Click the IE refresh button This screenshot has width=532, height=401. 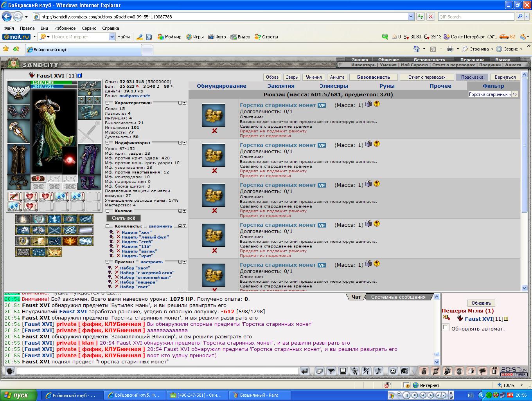tap(421, 17)
